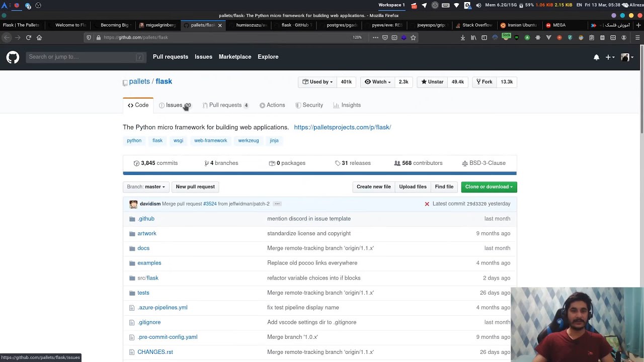644x362 pixels.
Task: Go to the Firefox home page
Action: [39, 37]
